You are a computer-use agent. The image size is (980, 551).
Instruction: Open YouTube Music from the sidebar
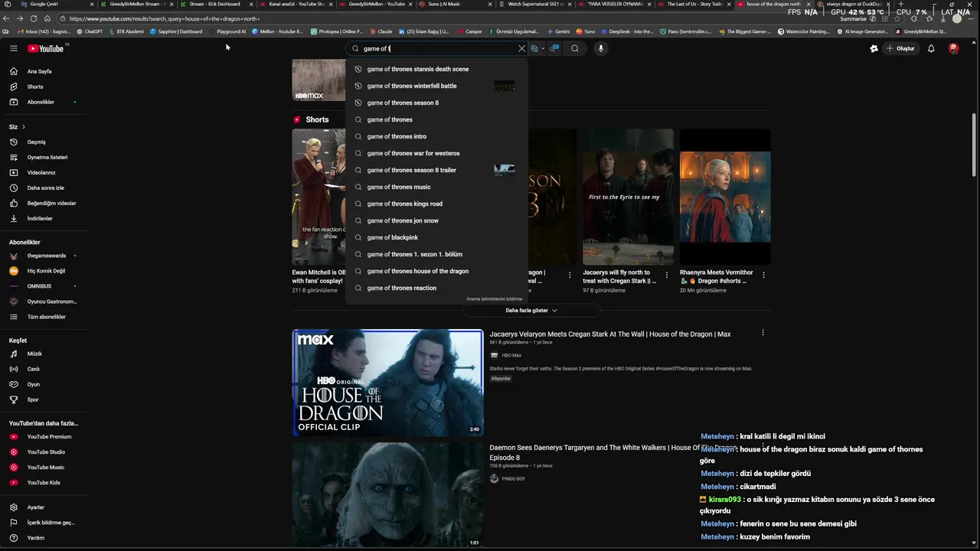pyautogui.click(x=46, y=467)
